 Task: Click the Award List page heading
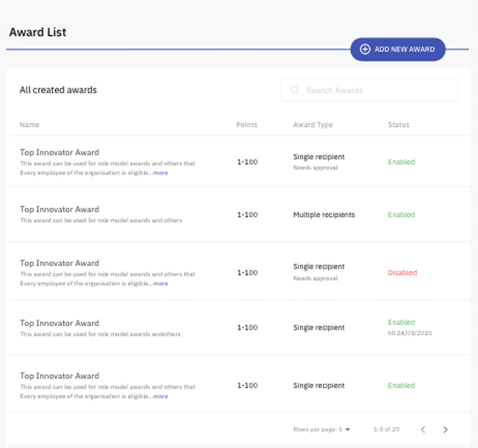click(x=37, y=32)
